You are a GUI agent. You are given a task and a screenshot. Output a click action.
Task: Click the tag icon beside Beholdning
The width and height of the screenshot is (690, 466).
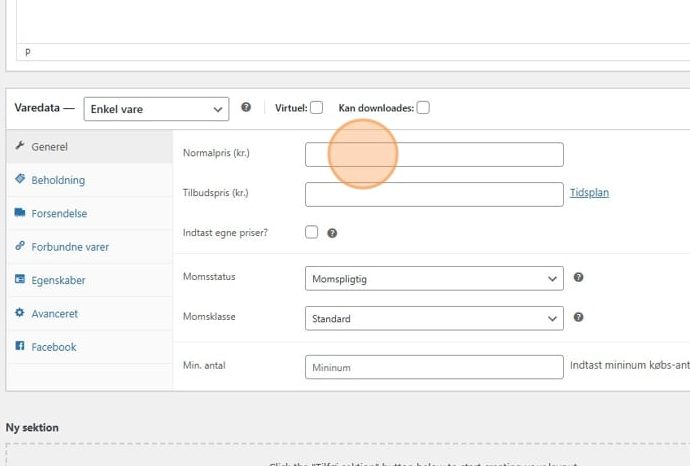click(20, 179)
